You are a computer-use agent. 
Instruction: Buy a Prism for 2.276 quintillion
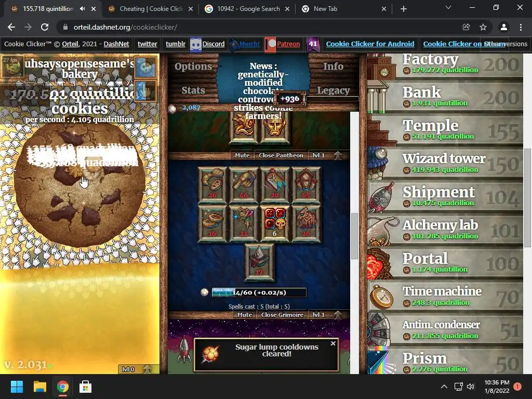445,362
